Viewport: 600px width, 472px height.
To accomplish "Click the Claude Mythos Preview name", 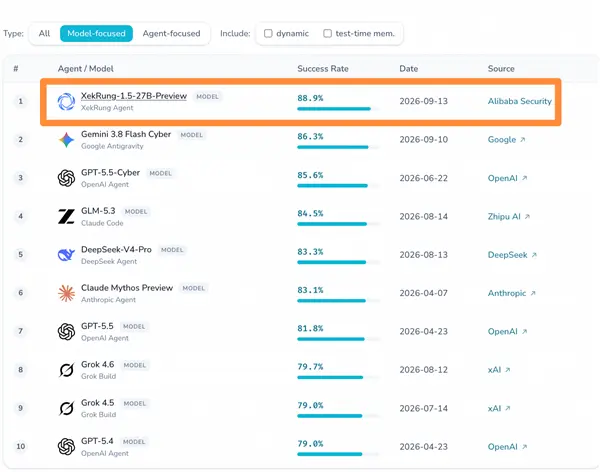I will click(x=127, y=287).
